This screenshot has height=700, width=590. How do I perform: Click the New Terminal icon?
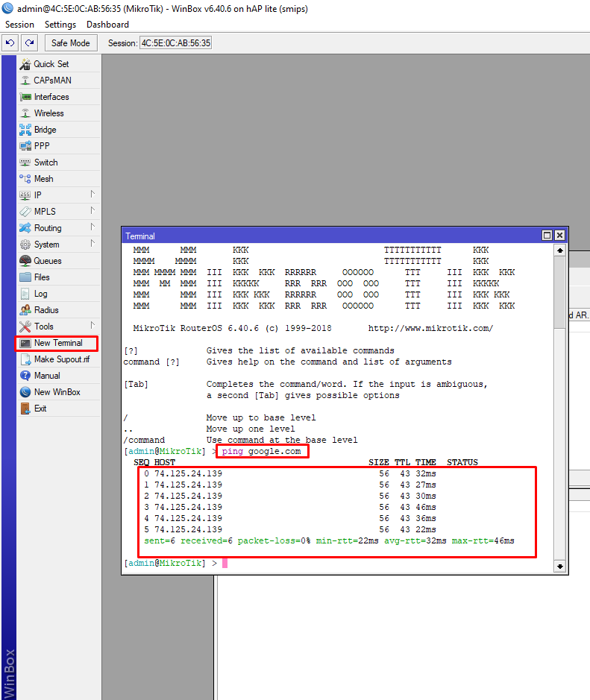[x=26, y=343]
